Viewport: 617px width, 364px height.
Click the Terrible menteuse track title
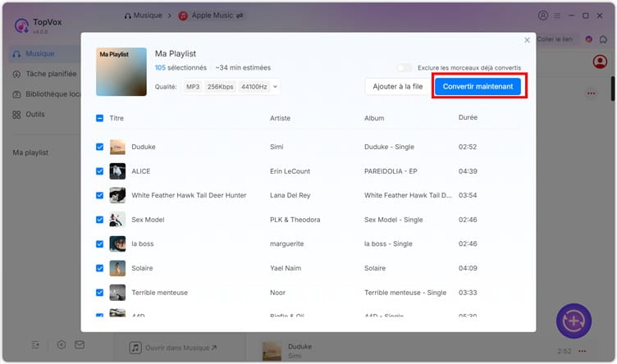pyautogui.click(x=159, y=293)
